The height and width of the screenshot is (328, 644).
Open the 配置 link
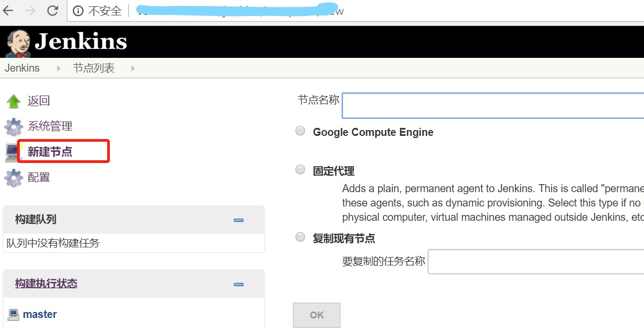tap(39, 177)
